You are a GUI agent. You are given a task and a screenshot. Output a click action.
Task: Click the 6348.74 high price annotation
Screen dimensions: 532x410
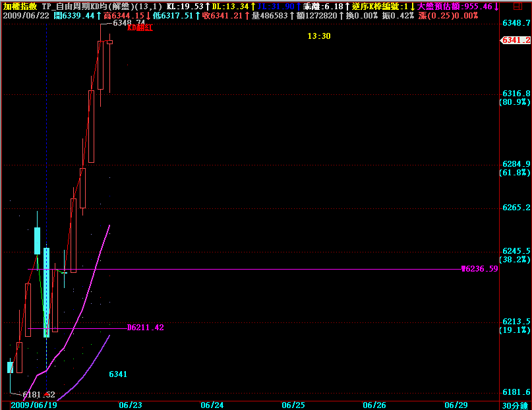(x=129, y=22)
